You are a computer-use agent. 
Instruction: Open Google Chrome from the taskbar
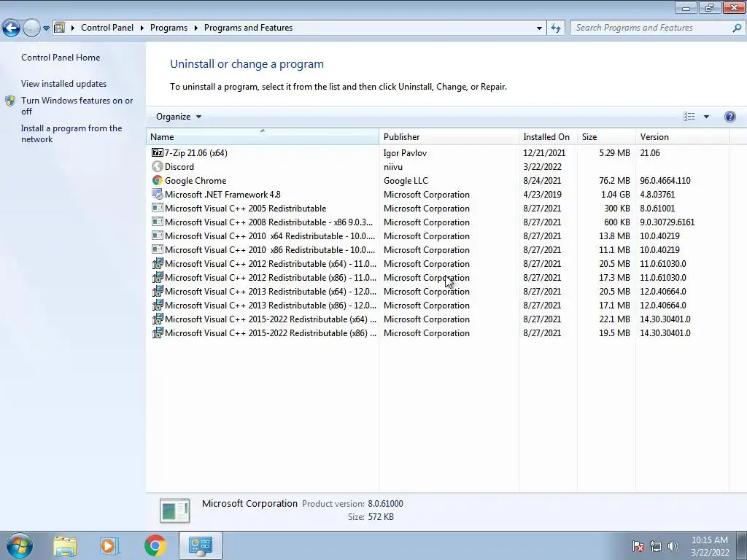pos(155,545)
